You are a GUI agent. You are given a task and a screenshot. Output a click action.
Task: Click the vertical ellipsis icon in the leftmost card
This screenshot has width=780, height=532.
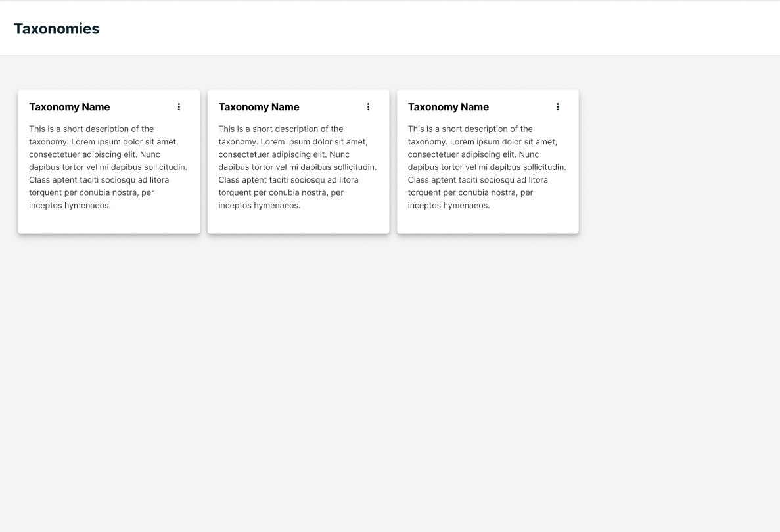[179, 106]
